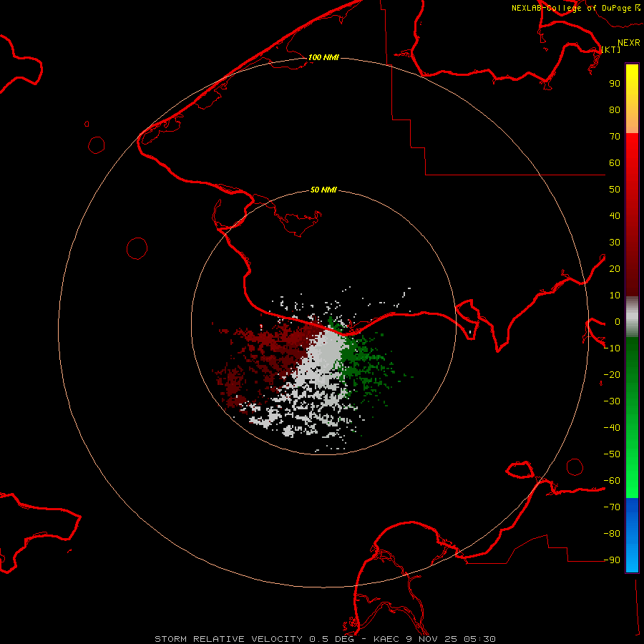This screenshot has height=644, width=644.
Task: Click the -40 value on the velocity scale
Action: tap(612, 428)
